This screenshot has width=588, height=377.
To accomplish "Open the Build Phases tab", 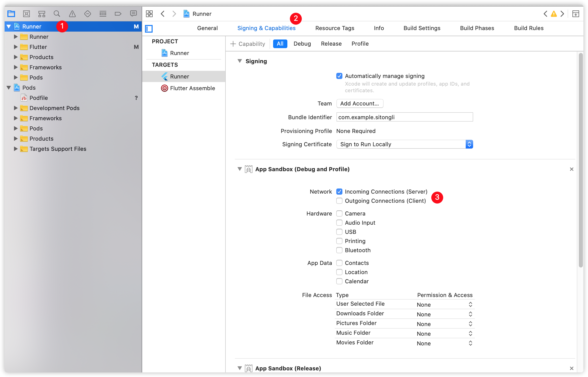I will (477, 28).
